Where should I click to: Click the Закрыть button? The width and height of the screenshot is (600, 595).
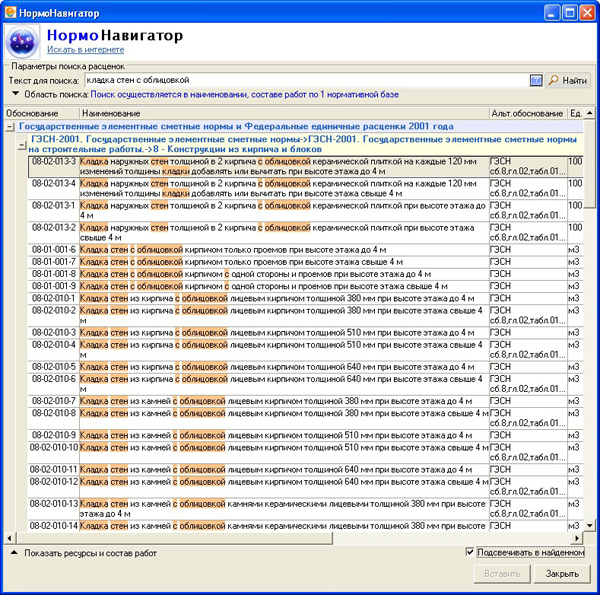click(x=562, y=574)
